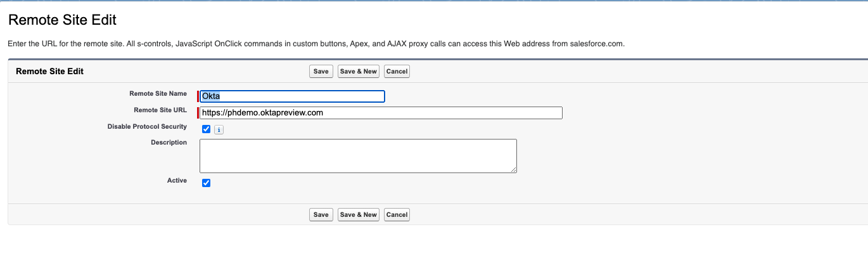Click the large Remote Site Edit page title

(62, 20)
